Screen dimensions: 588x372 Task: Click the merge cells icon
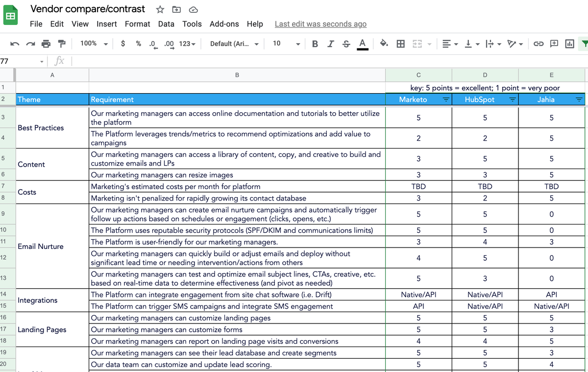(417, 44)
